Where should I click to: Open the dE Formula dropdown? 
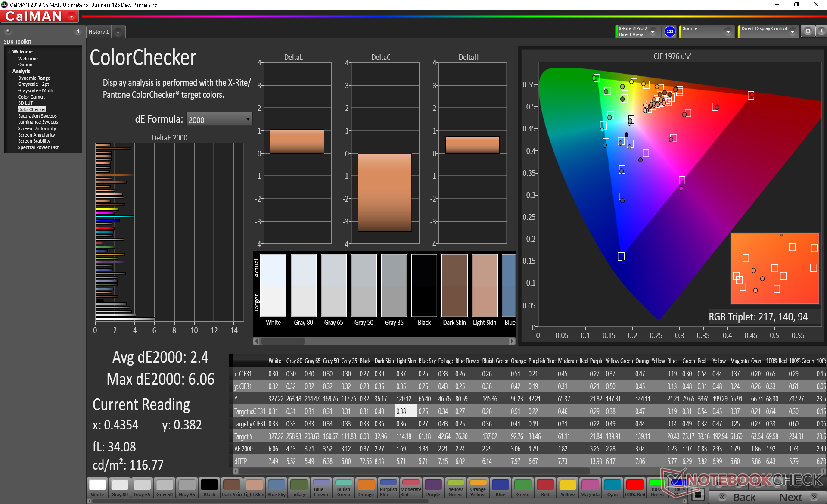tap(219, 119)
